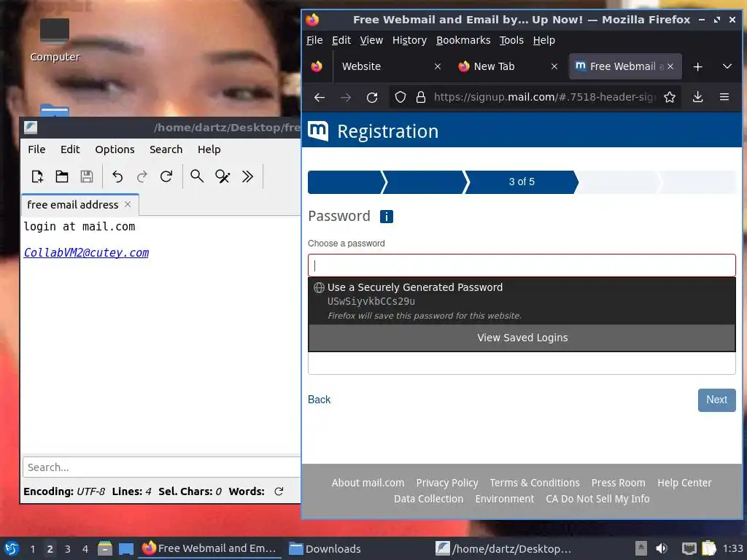Close the 'free email address' editor tab
Image resolution: width=747 pixels, height=560 pixels.
[128, 204]
